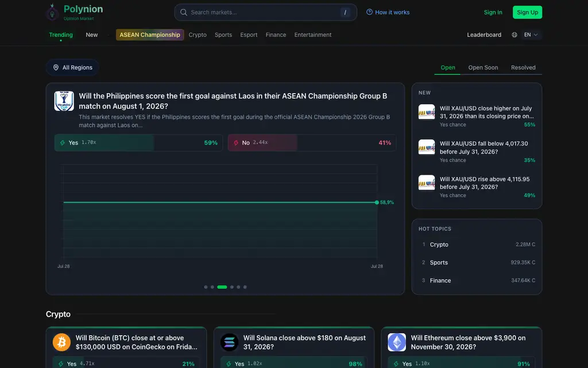Switch to the Open markets tab
This screenshot has height=368, width=588.
pyautogui.click(x=448, y=68)
